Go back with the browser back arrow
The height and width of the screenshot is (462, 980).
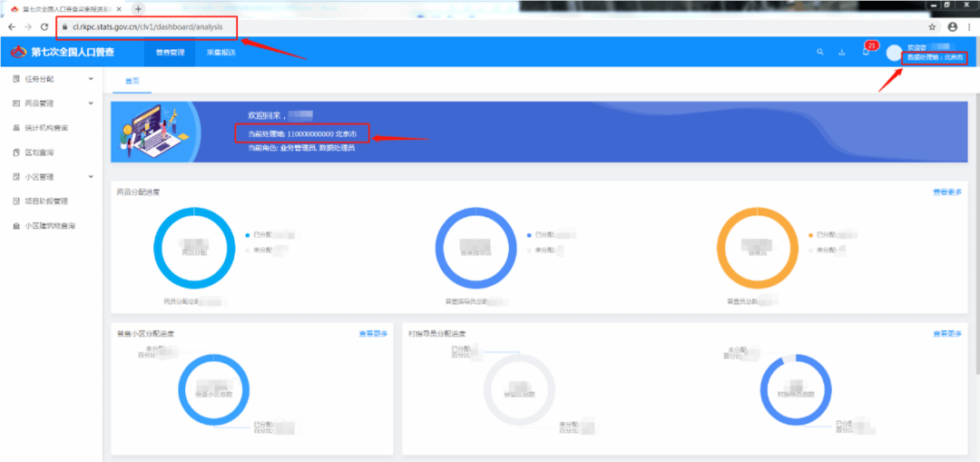(11, 27)
